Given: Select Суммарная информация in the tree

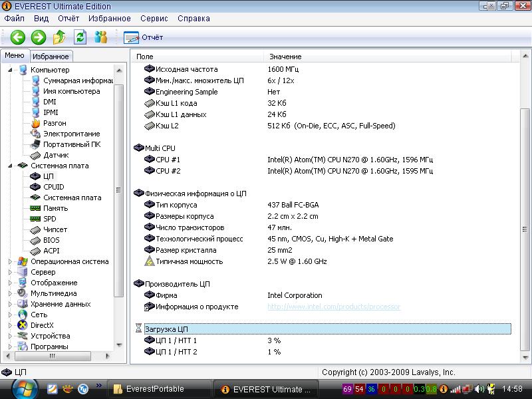Looking at the screenshot, I should 78,80.
